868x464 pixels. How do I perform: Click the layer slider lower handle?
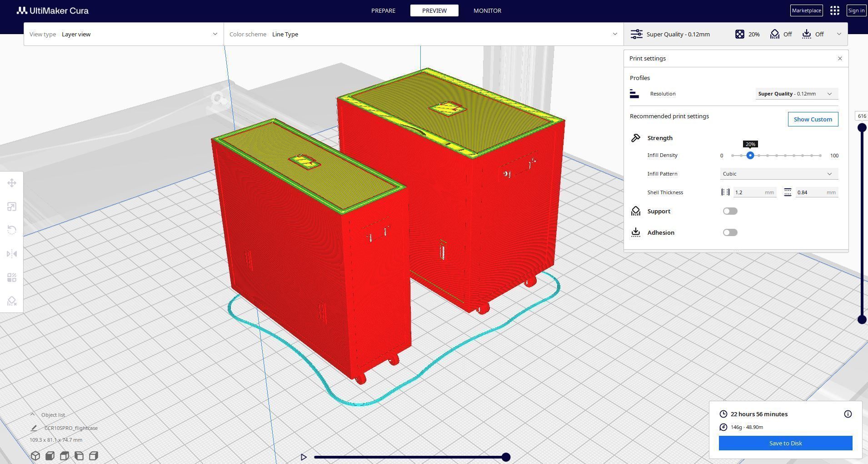862,320
